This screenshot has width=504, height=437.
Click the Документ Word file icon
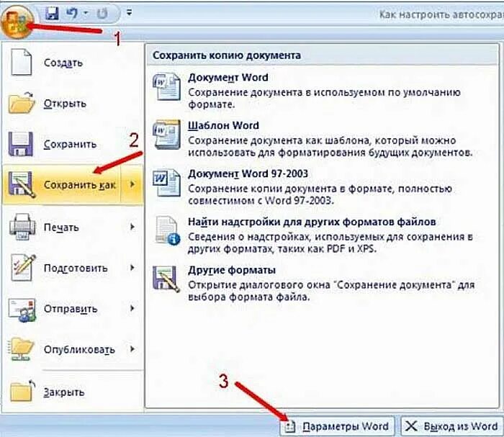click(x=166, y=86)
